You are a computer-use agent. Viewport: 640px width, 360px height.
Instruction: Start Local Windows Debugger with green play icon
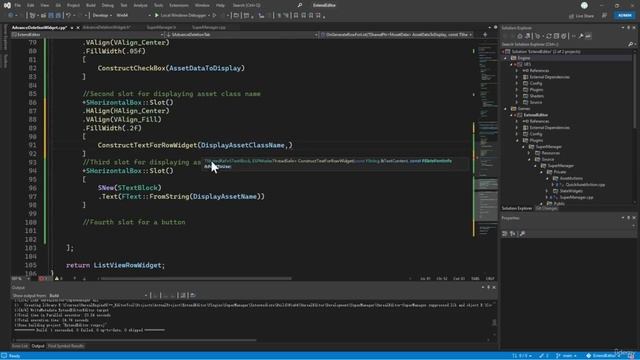point(156,16)
